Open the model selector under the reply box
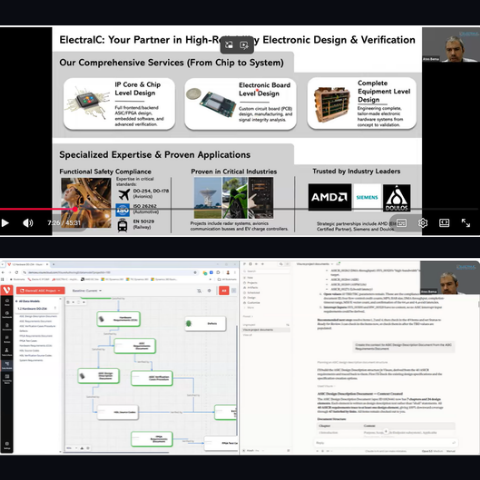Image resolution: width=480 pixels, height=480 pixels. click(432, 451)
